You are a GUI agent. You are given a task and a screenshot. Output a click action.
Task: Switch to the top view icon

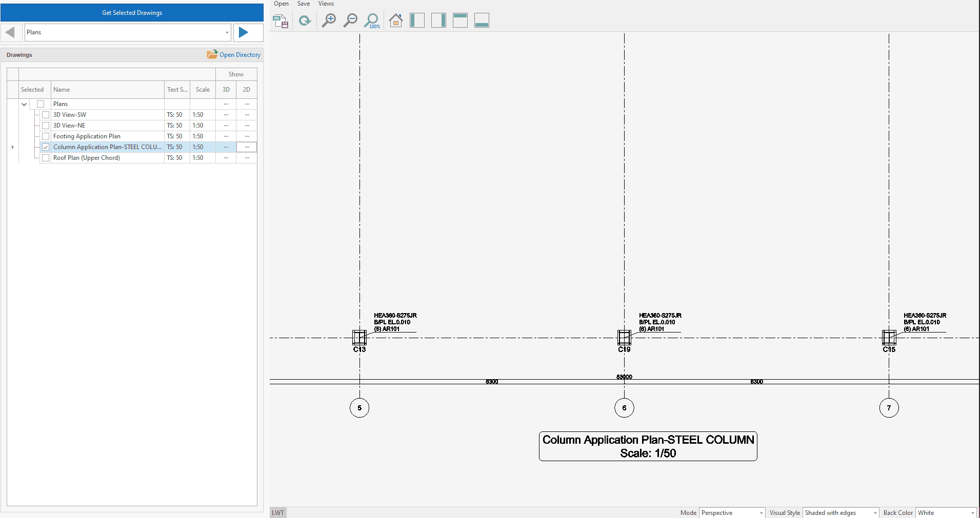(x=460, y=20)
